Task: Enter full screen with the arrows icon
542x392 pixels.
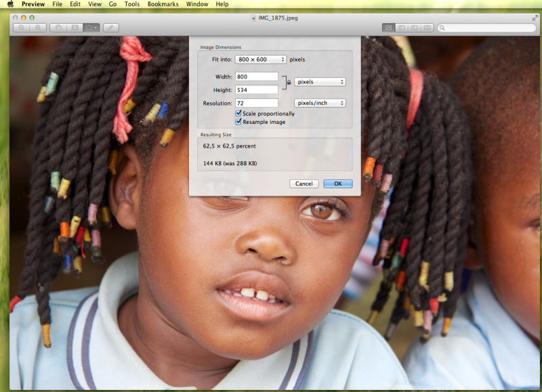Action: 535,18
